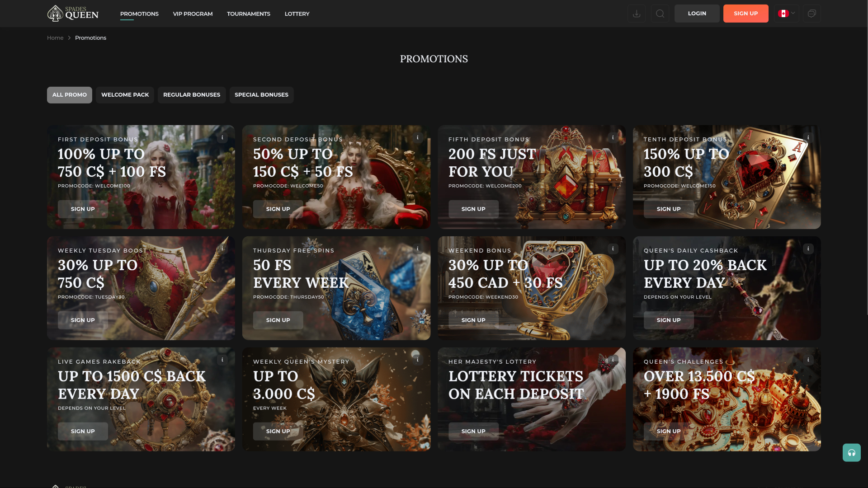Open the 200 FS Just For You card
Image resolution: width=868 pixels, height=488 pixels.
[532, 177]
